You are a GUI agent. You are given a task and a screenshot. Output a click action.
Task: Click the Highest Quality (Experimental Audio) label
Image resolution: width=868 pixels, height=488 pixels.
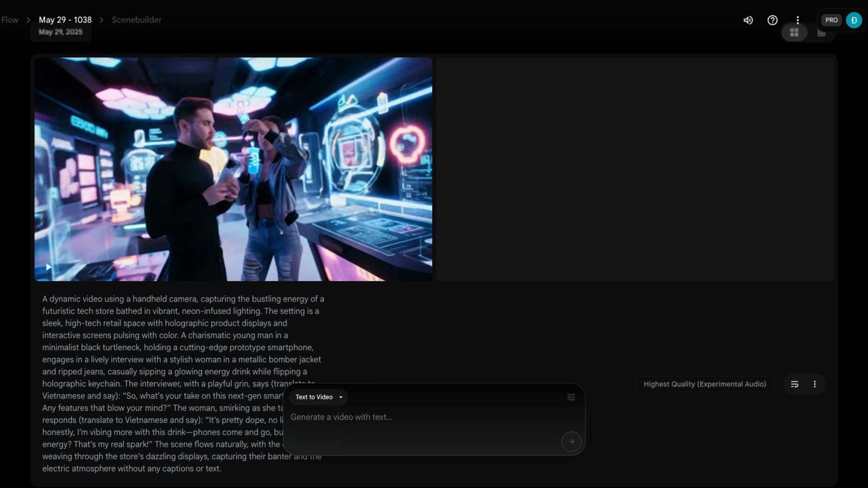[x=705, y=384]
